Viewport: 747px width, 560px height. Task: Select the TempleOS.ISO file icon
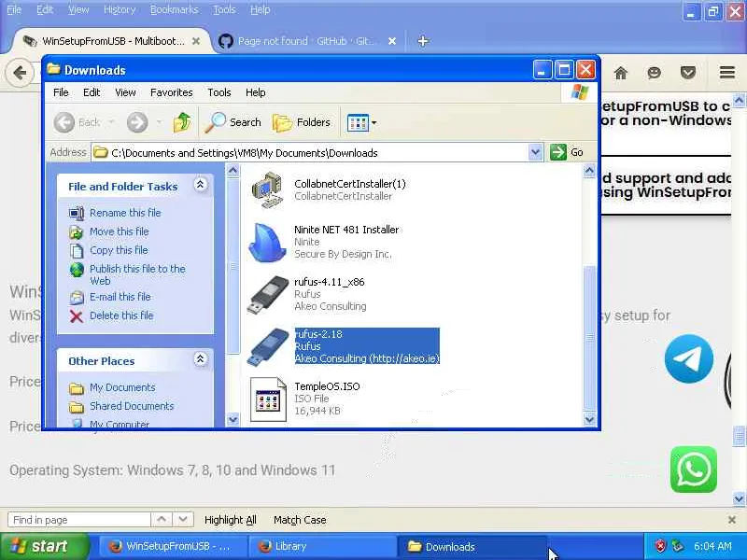click(268, 399)
